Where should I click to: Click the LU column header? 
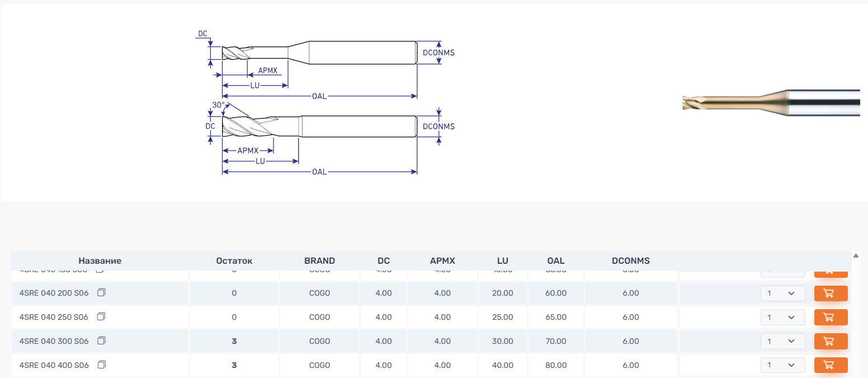pos(503,261)
